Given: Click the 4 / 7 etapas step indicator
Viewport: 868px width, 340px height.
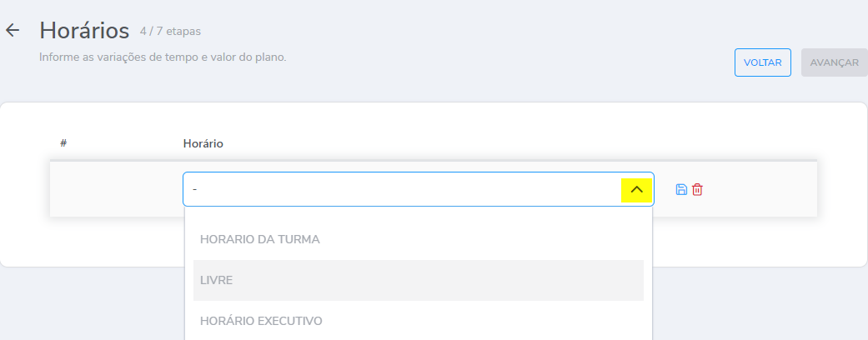Looking at the screenshot, I should click(x=170, y=32).
